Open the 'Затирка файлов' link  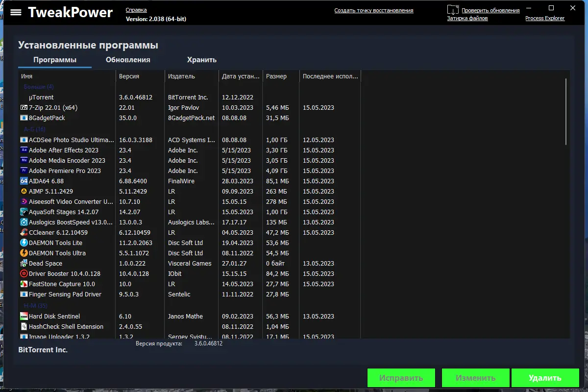[x=467, y=18]
